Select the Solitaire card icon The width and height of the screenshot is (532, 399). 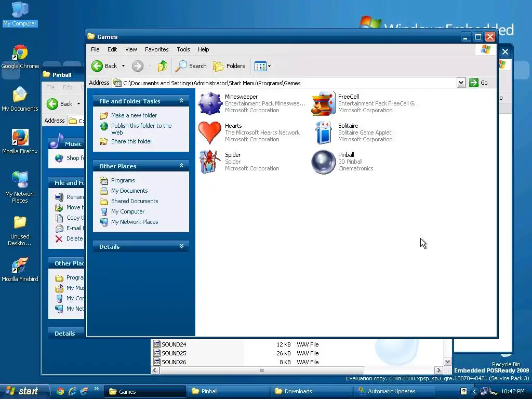tap(323, 132)
